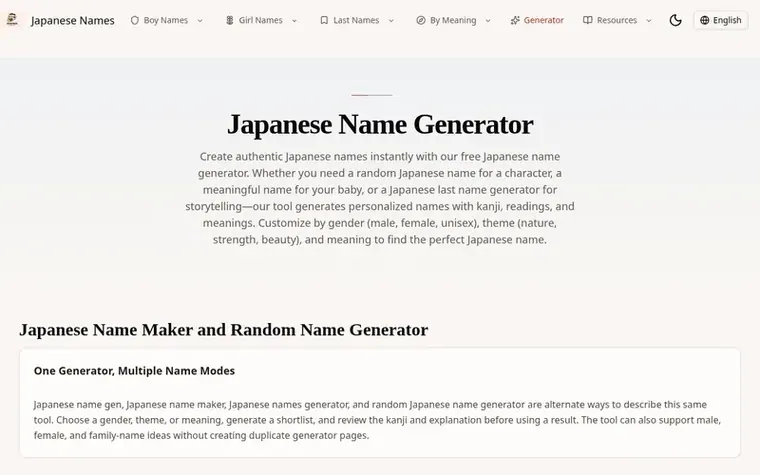This screenshot has width=760, height=475.
Task: Click the globe icon in language selector
Action: tap(705, 20)
